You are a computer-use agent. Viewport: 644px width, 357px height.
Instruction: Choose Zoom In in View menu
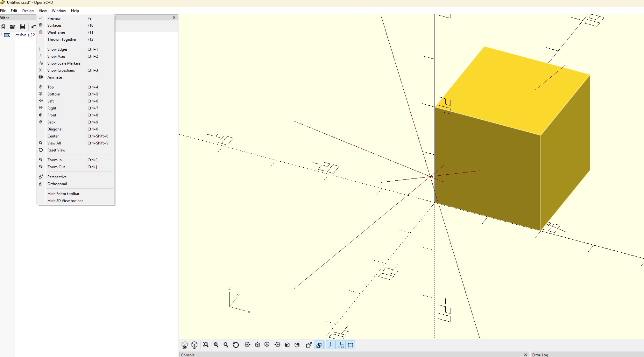(76, 160)
